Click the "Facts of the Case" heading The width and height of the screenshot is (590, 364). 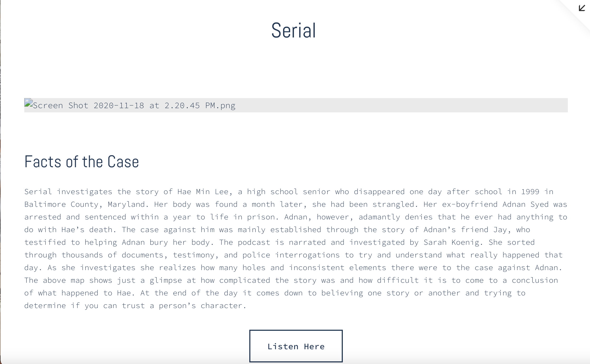pos(81,162)
